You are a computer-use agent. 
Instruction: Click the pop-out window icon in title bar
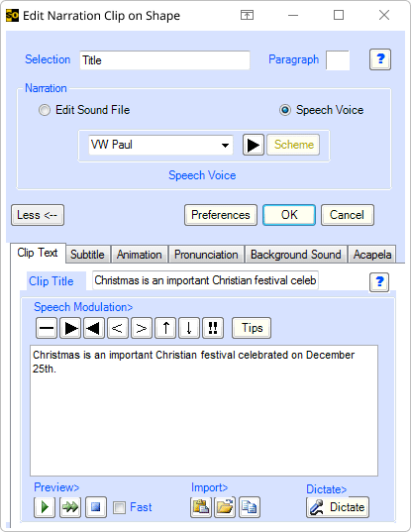point(247,15)
